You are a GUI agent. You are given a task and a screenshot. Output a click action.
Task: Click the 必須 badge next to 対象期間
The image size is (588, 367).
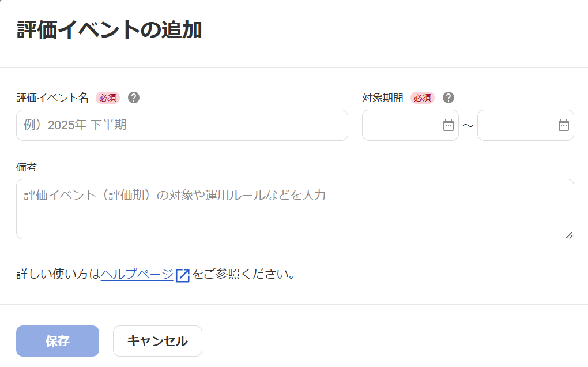pyautogui.click(x=423, y=98)
